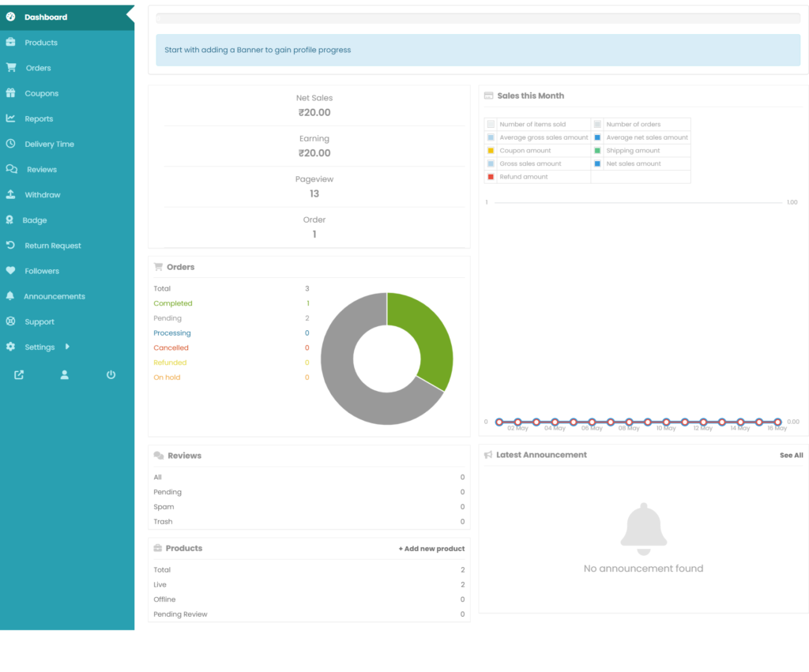Image resolution: width=809 pixels, height=672 pixels.
Task: Click the power logout icon
Action: coord(111,375)
